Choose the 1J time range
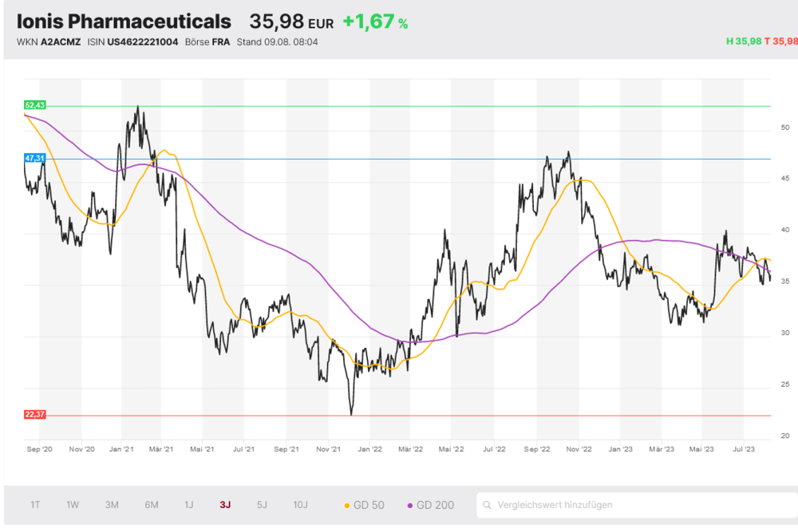The image size is (798, 532). coord(189,505)
